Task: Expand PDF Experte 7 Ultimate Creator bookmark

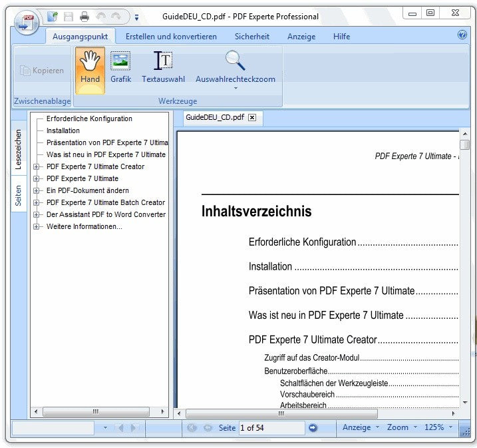Action: (36, 167)
